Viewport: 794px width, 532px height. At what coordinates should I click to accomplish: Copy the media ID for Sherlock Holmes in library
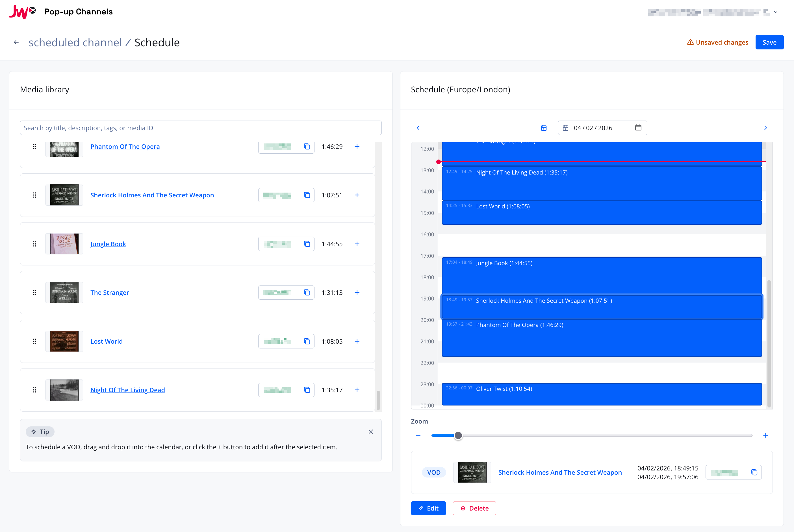pyautogui.click(x=307, y=195)
